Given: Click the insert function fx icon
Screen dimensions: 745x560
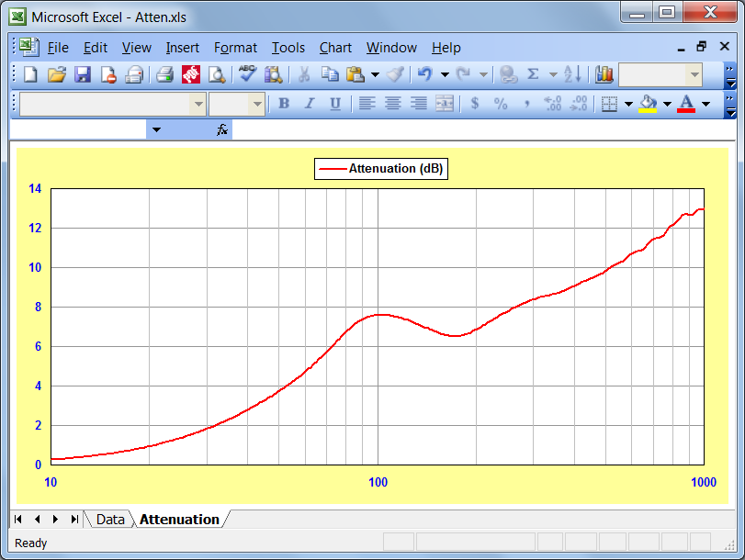Looking at the screenshot, I should (222, 129).
